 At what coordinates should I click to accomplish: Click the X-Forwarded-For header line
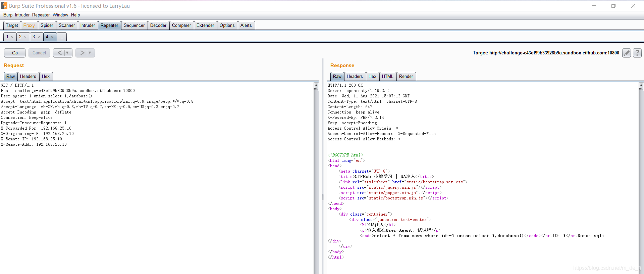coord(36,128)
